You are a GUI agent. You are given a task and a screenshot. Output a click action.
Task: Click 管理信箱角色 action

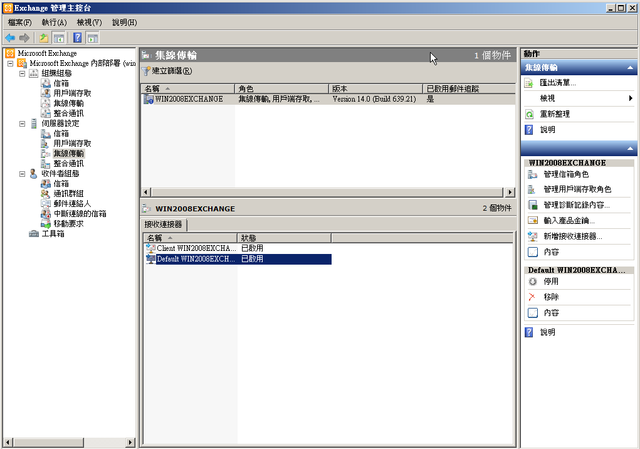tap(566, 175)
